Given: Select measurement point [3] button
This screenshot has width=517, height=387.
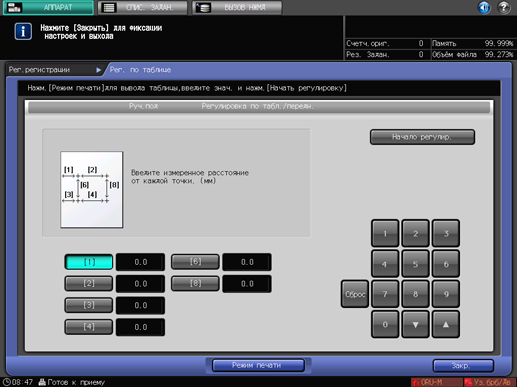Looking at the screenshot, I should coord(89,305).
